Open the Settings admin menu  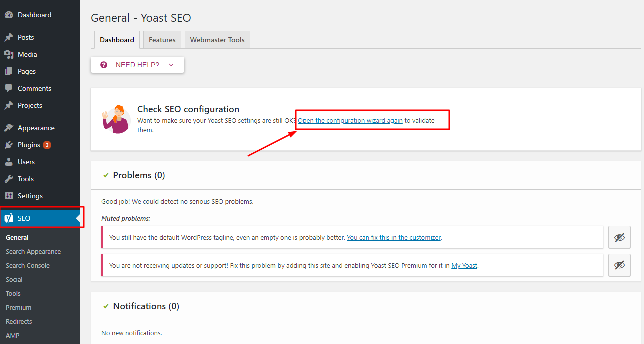pyautogui.click(x=40, y=196)
